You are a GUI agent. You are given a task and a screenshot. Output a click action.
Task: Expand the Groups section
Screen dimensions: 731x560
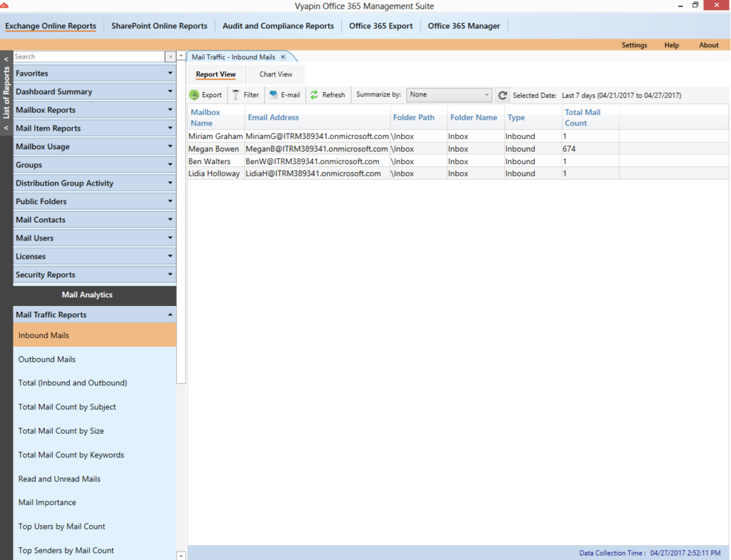pyautogui.click(x=95, y=165)
